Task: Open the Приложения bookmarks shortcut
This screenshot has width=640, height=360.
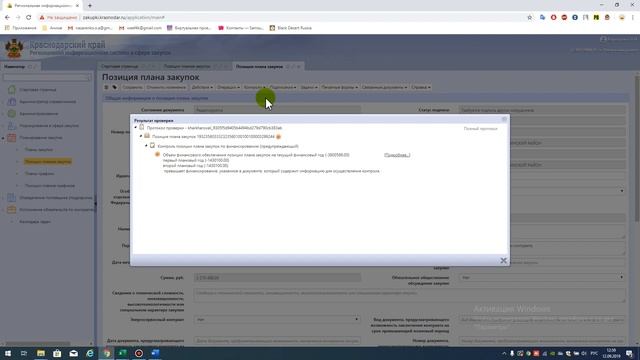Action: [x=20, y=28]
